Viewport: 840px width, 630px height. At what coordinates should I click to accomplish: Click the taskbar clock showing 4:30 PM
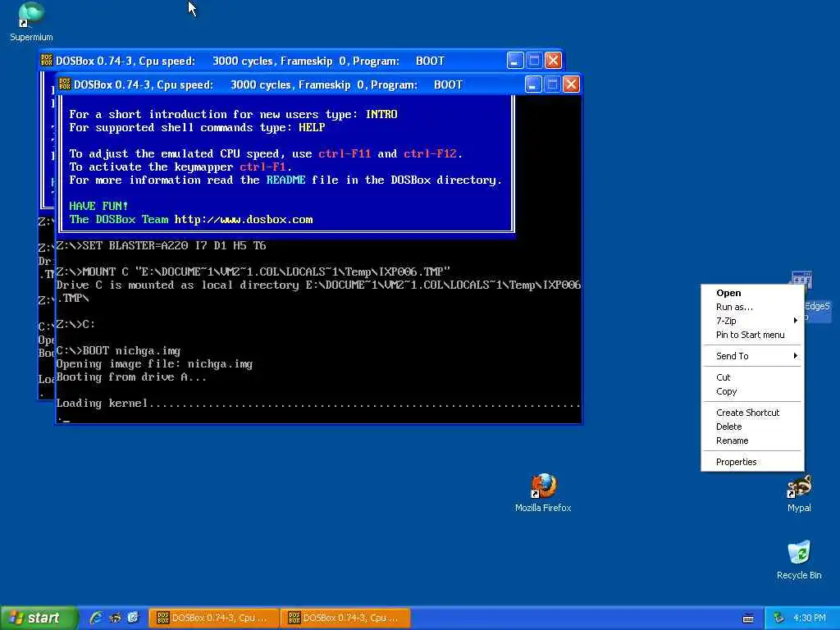[810, 618]
